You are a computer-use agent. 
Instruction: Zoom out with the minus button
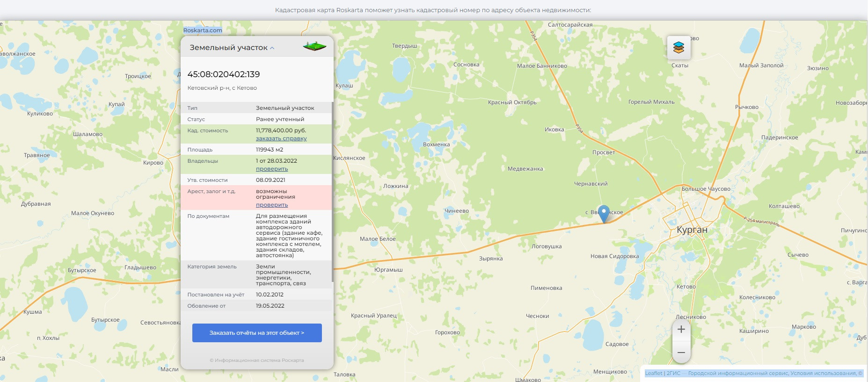point(681,353)
